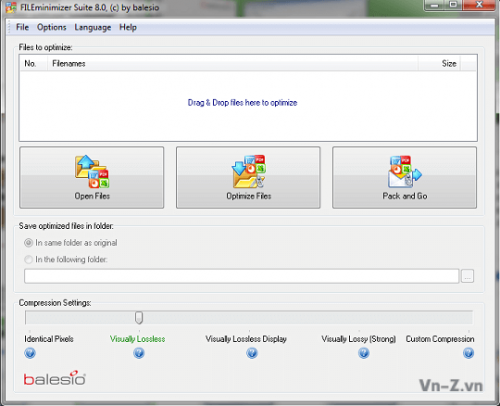
Task: Open help icon under Identical Pixels
Action: [30, 353]
